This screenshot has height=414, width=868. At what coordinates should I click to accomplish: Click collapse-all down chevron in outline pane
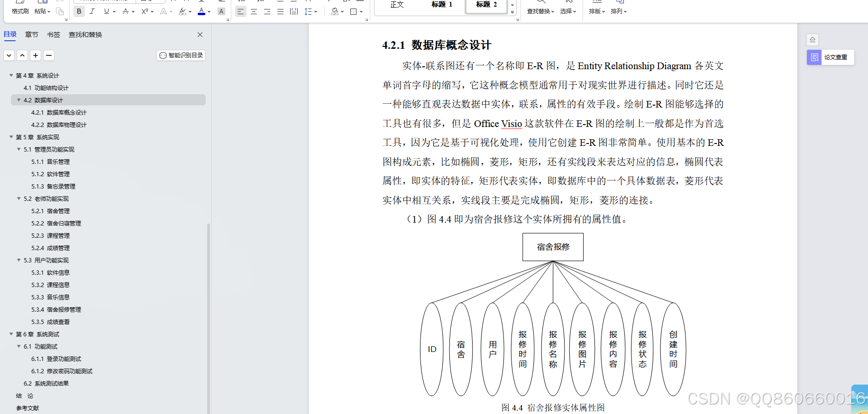(9, 55)
